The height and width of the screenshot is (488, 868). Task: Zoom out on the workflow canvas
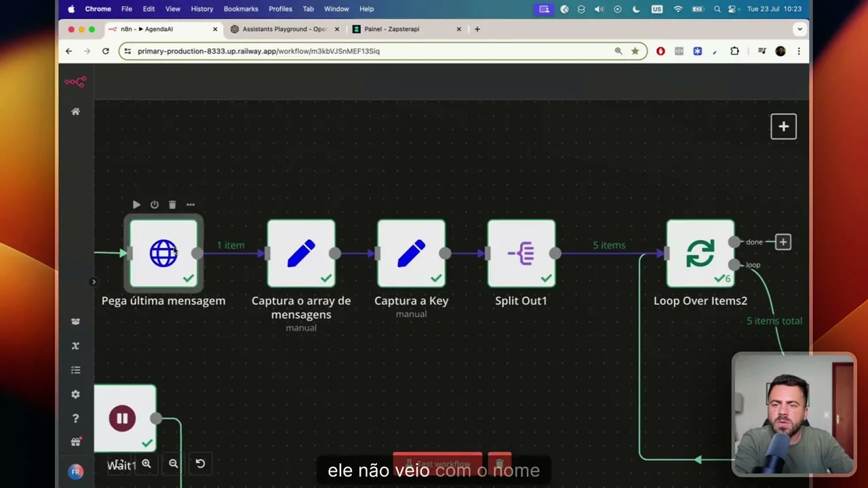(173, 464)
